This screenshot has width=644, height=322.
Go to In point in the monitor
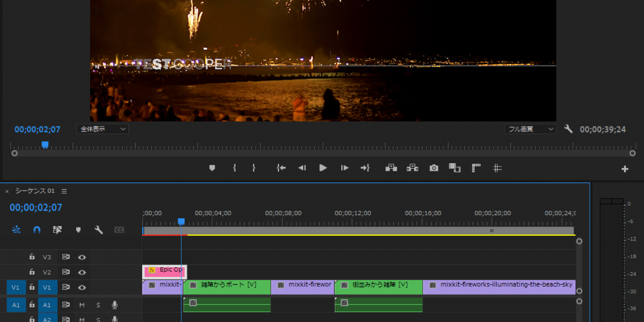(281, 168)
